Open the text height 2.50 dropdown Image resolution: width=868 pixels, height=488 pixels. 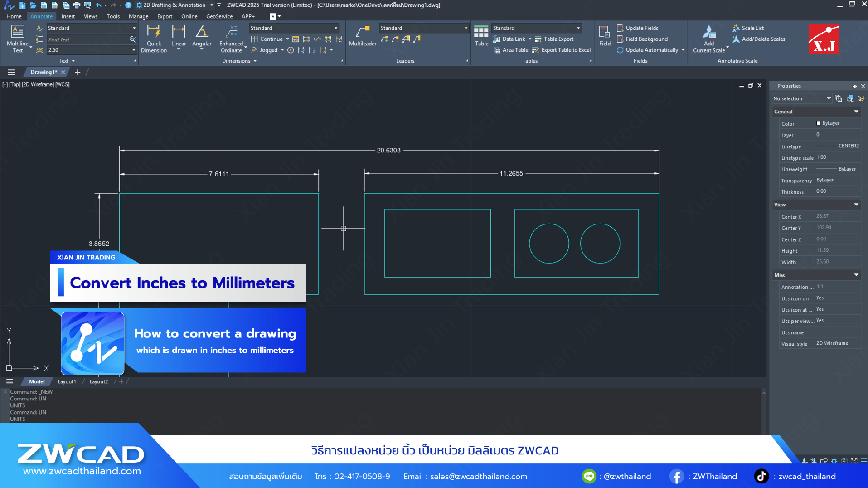(134, 50)
